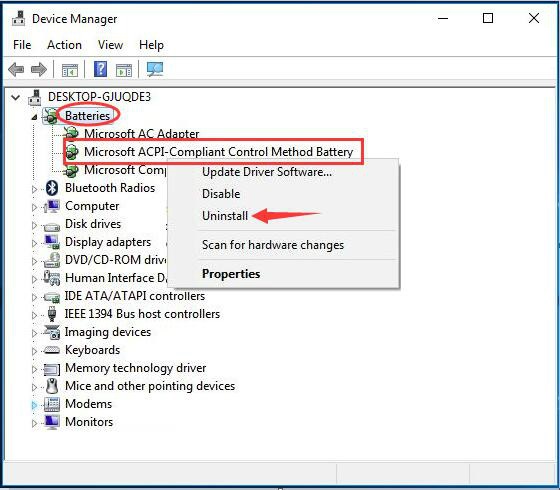Select Microsoft ACPI-Compliant Control Method Battery
Screen dimensions: 560x490
click(x=219, y=152)
